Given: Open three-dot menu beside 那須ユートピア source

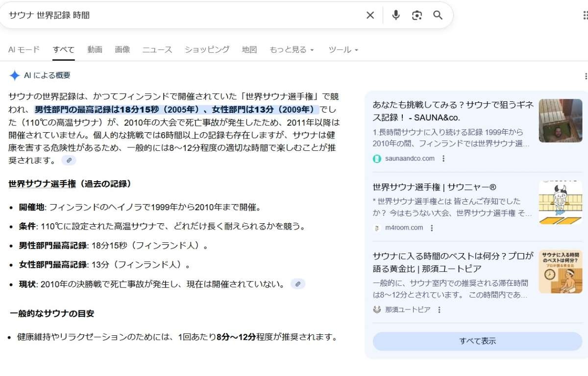Looking at the screenshot, I should (x=439, y=310).
